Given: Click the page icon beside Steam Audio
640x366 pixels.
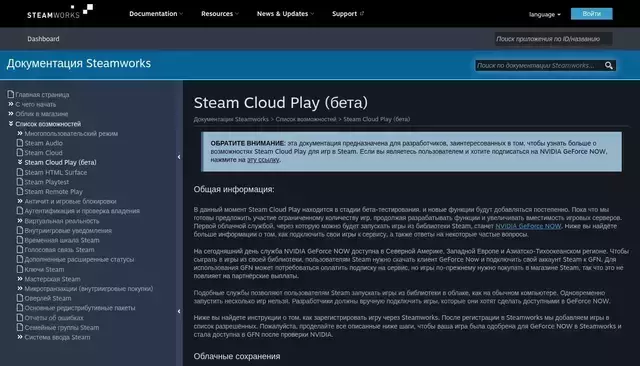Looking at the screenshot, I should point(20,143).
